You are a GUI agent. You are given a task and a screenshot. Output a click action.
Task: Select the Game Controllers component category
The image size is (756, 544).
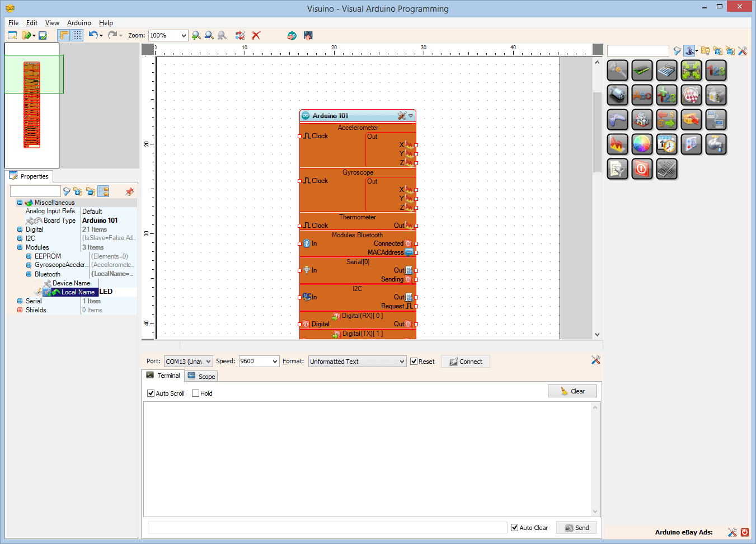tap(617, 119)
